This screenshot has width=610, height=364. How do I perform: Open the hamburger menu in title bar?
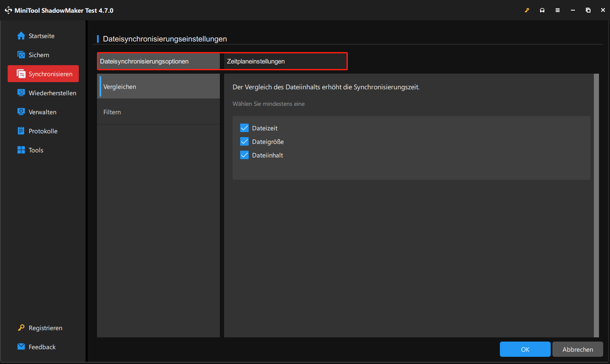click(x=557, y=10)
